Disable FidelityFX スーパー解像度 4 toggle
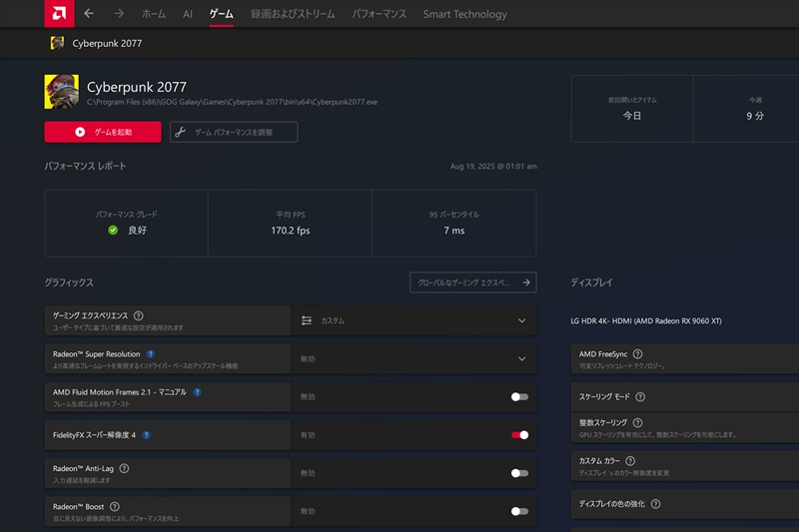Screen dimensions: 799x532 [519, 435]
